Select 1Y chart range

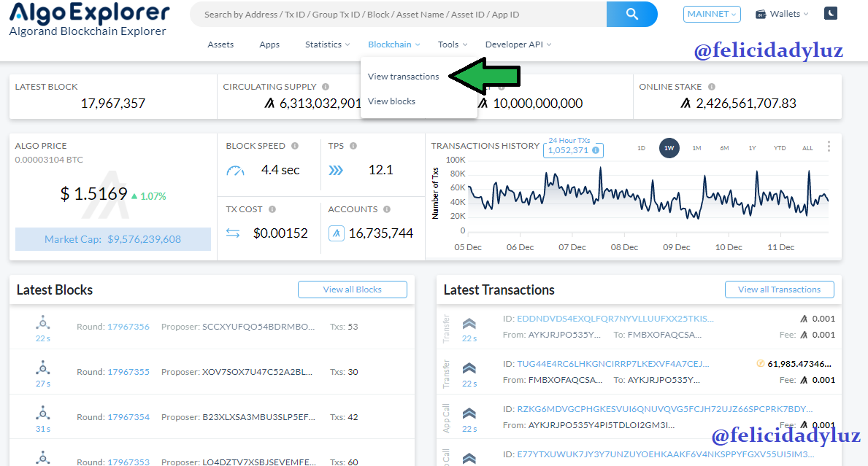click(x=753, y=148)
